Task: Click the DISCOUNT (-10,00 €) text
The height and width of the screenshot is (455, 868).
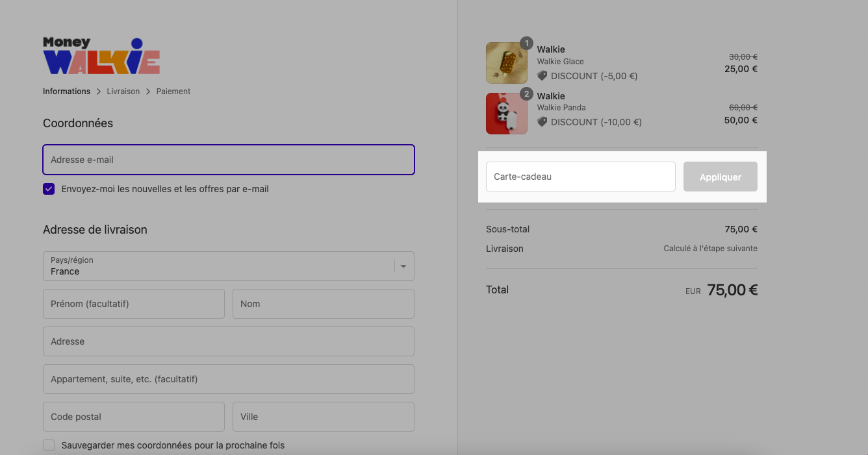Action: tap(596, 122)
